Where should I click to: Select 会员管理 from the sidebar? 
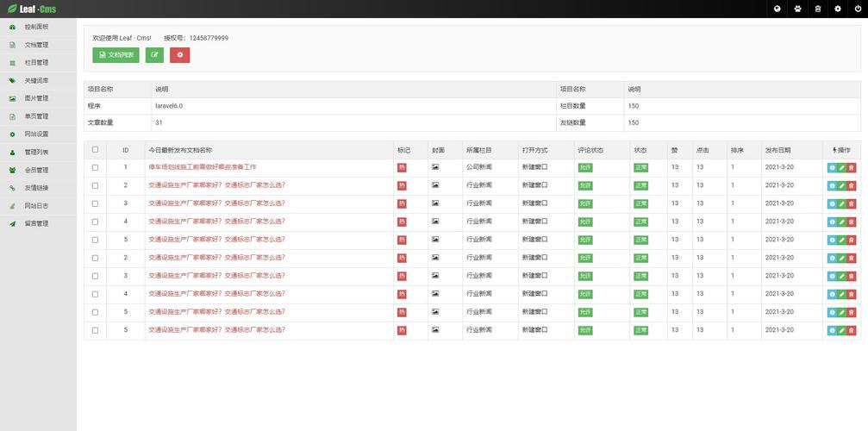[36, 170]
